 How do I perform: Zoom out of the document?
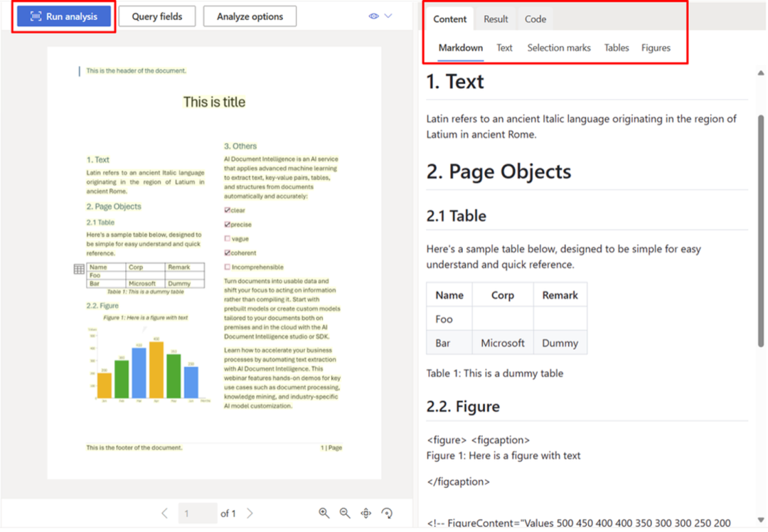[x=345, y=513]
